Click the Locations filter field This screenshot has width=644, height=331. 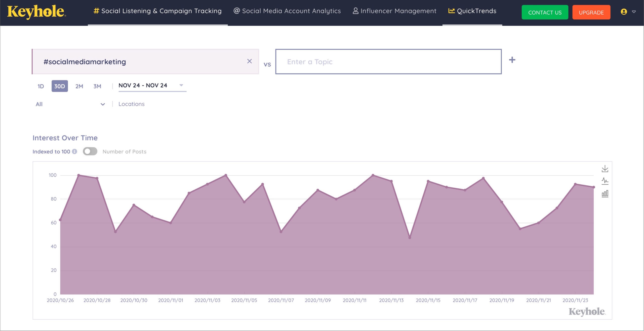132,104
